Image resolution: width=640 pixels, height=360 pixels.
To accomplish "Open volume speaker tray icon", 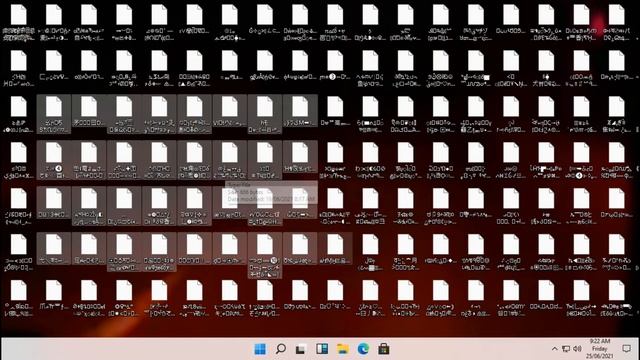I will click(577, 349).
